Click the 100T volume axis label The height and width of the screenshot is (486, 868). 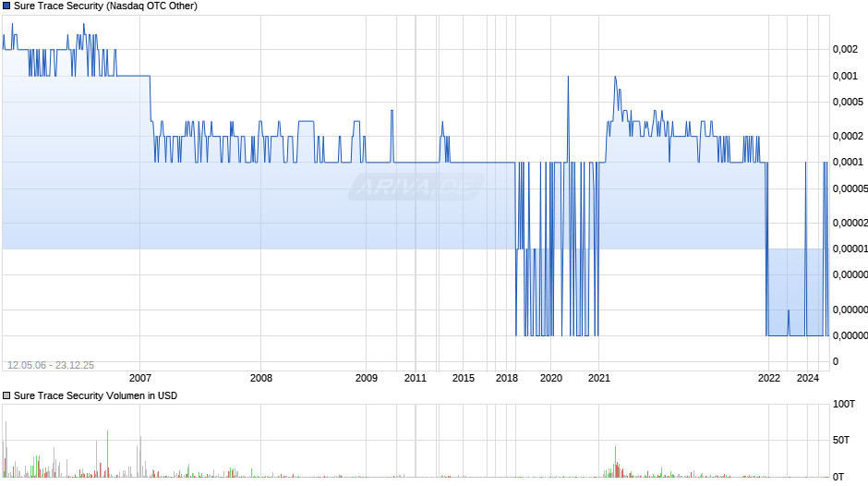(844, 404)
